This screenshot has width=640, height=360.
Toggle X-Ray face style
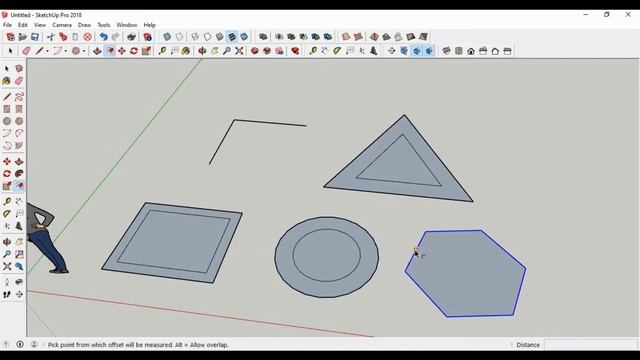point(167,37)
